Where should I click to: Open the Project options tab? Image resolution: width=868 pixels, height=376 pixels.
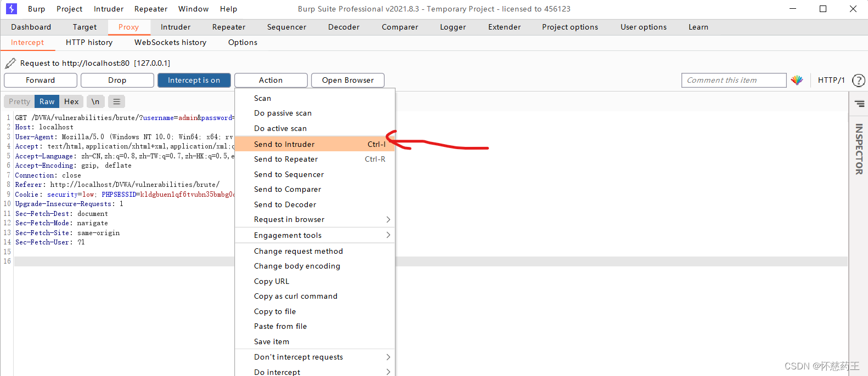[x=570, y=27]
